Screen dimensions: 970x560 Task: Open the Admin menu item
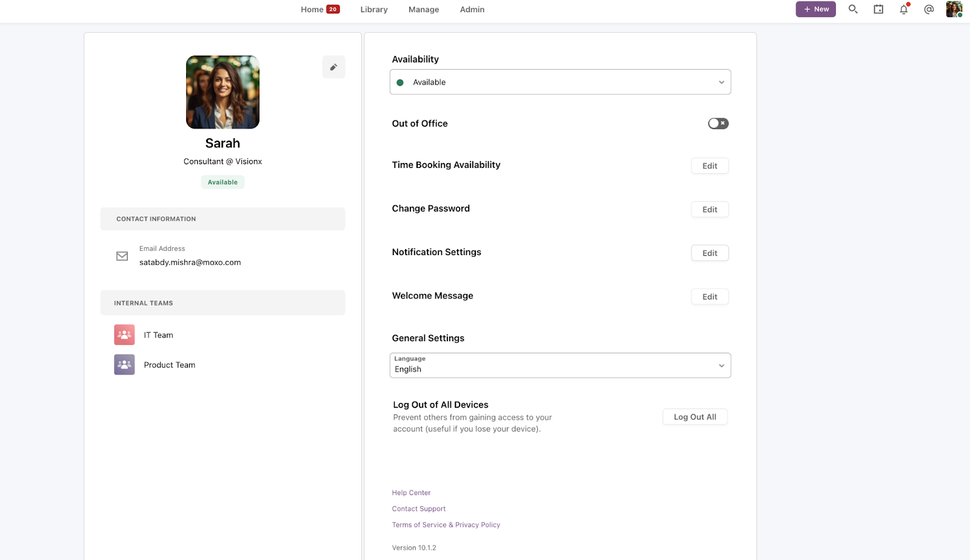point(472,9)
